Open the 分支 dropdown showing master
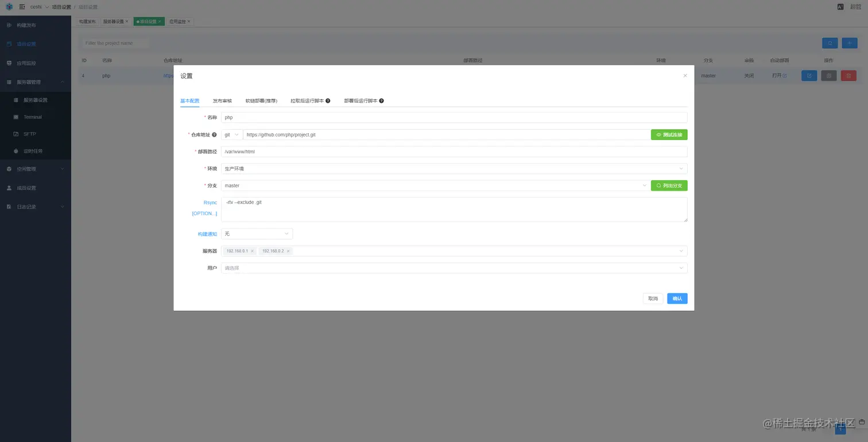 pyautogui.click(x=436, y=185)
